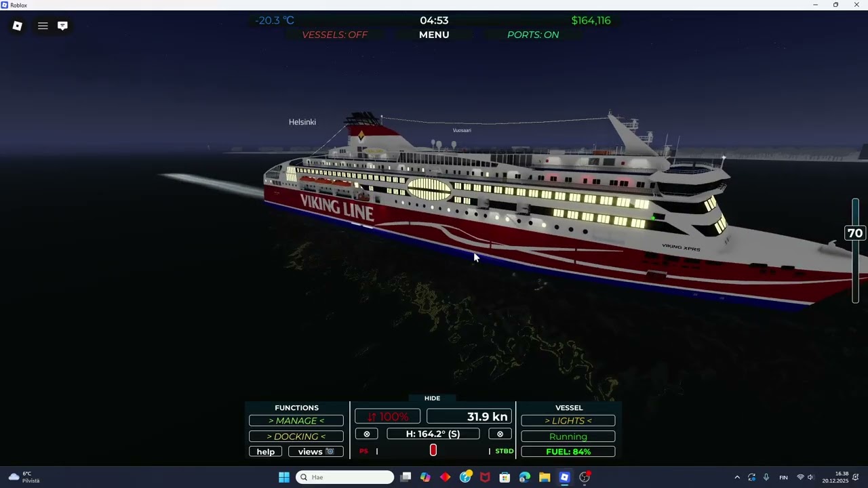Hide the control panel with HIDE
This screenshot has height=488, width=868.
[432, 398]
